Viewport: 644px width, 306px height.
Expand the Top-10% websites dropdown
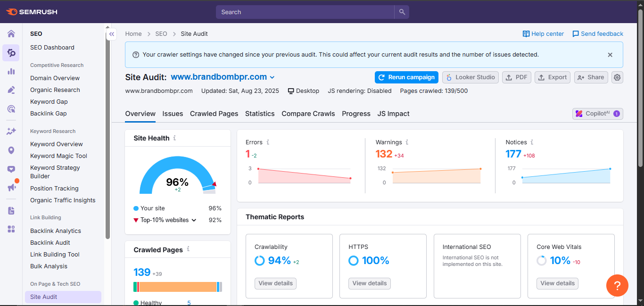pos(194,220)
